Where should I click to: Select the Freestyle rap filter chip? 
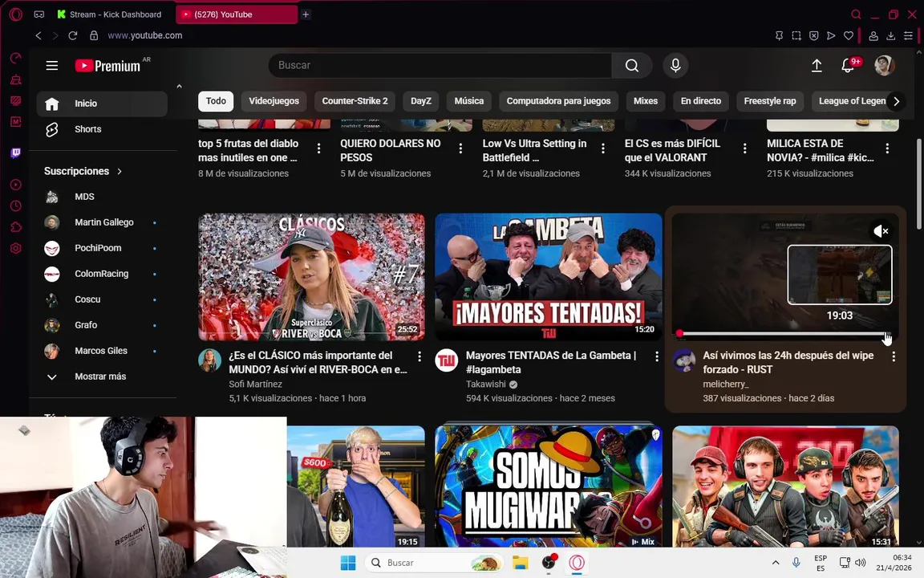tap(770, 101)
